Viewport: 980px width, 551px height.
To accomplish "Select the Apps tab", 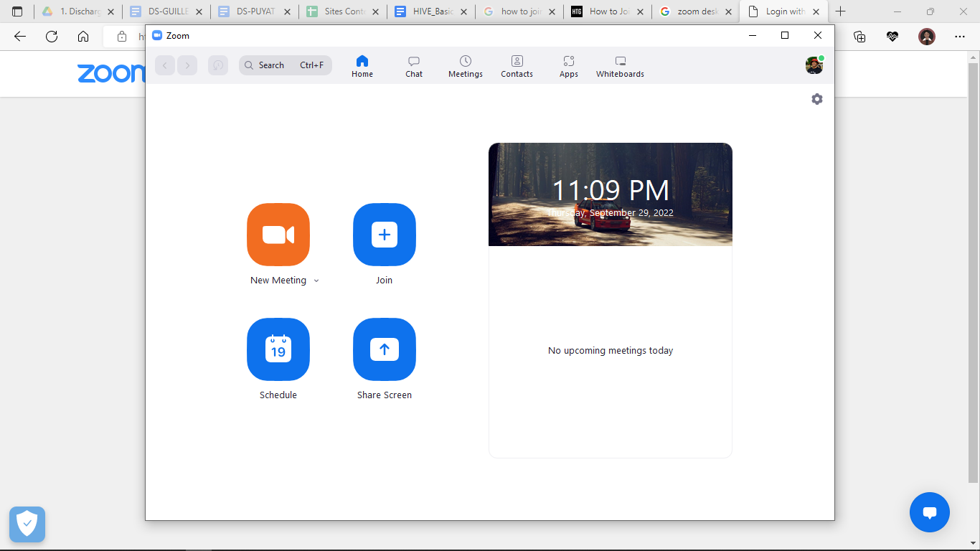I will pyautogui.click(x=569, y=66).
